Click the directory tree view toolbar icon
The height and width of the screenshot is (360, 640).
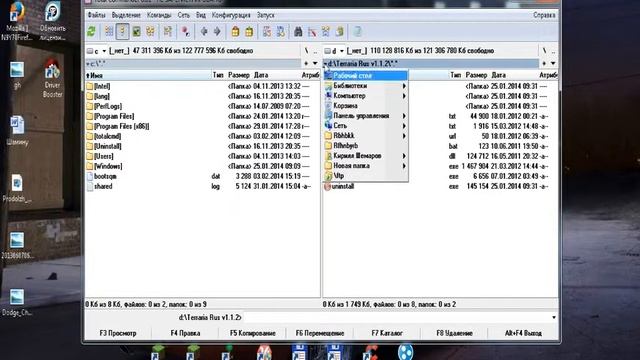151,31
